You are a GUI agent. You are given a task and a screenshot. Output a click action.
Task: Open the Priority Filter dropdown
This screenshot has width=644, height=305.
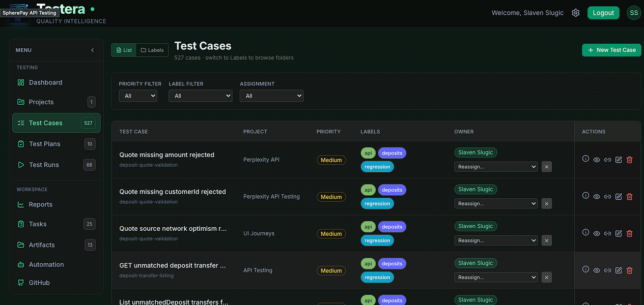click(138, 96)
